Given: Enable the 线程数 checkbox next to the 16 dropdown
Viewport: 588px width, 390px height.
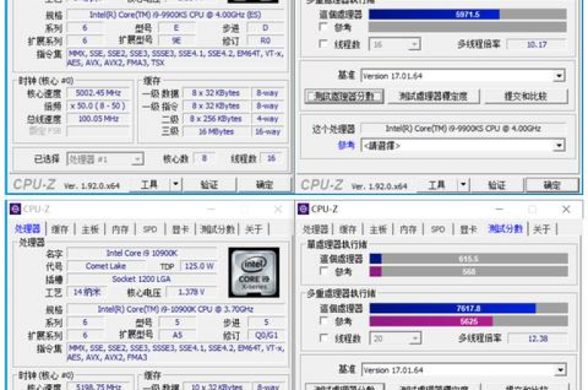Looking at the screenshot, I should pos(322,44).
